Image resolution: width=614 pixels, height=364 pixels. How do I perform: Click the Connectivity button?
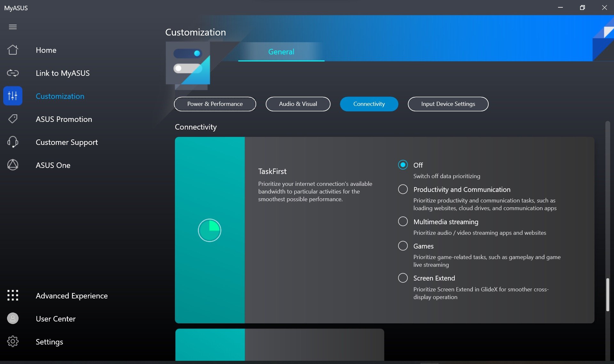click(369, 104)
